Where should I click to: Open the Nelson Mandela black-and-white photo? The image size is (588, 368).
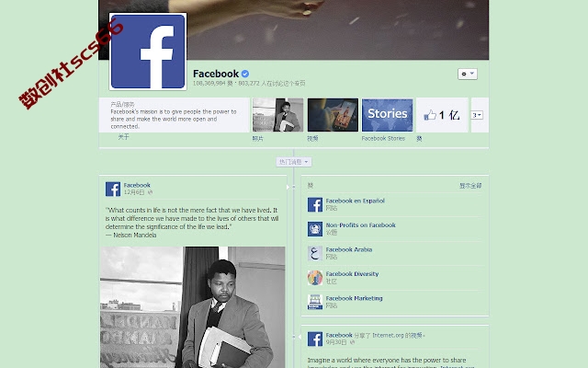pyautogui.click(x=192, y=307)
